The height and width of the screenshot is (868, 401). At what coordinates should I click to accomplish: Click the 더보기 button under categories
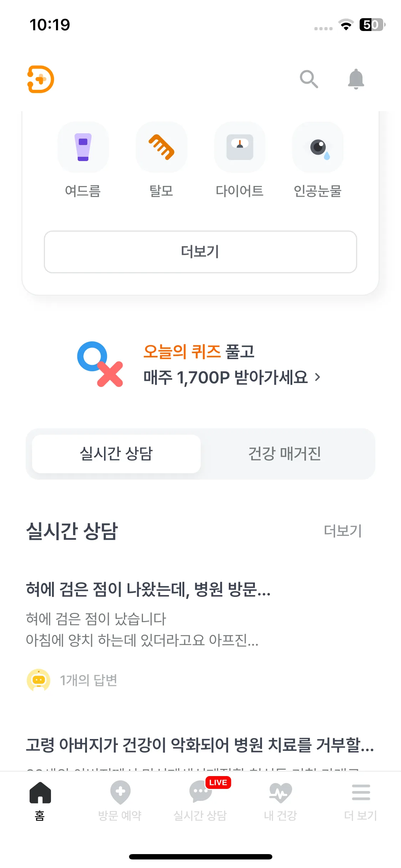[x=200, y=252]
